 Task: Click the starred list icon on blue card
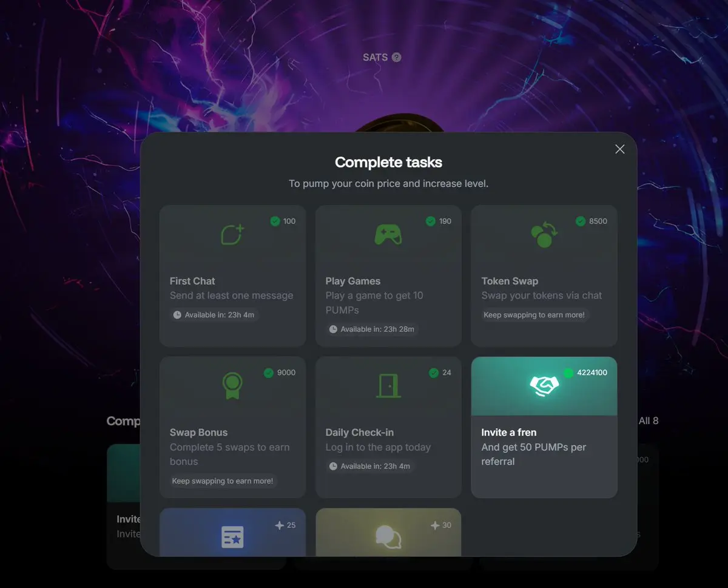[232, 537]
